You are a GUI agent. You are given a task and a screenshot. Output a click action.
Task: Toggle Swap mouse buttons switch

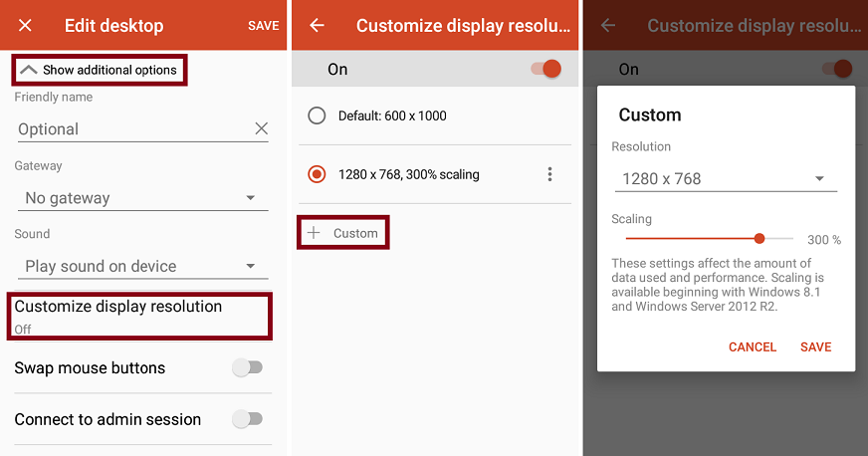click(247, 367)
